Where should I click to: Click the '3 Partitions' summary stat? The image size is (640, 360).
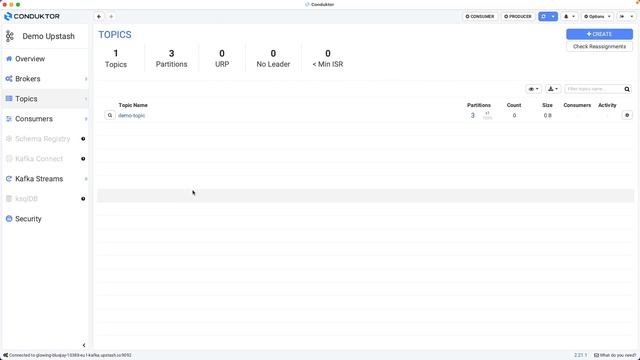[x=171, y=59]
